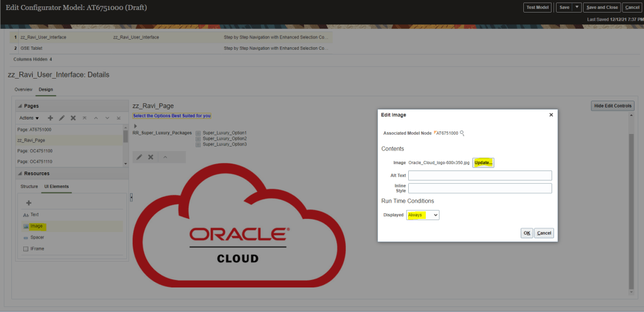Click the plus icon under UI Elements

point(28,203)
